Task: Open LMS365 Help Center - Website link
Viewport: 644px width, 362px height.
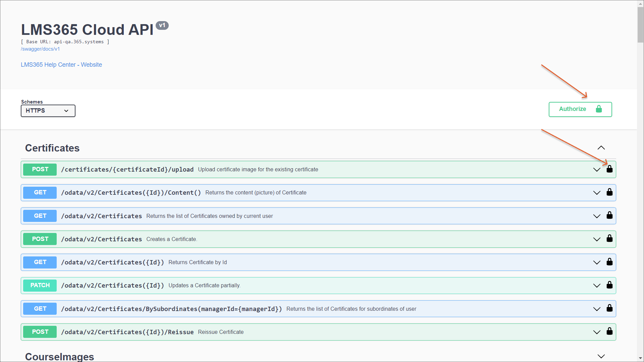Action: (x=61, y=65)
